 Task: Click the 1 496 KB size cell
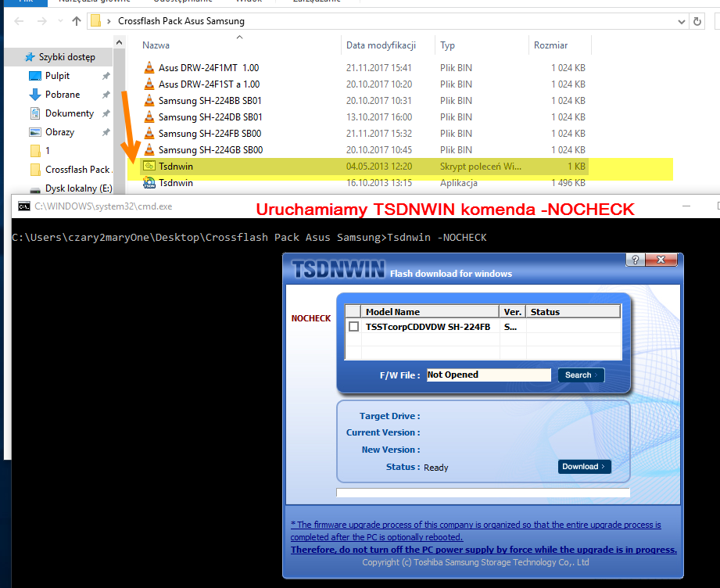click(568, 183)
